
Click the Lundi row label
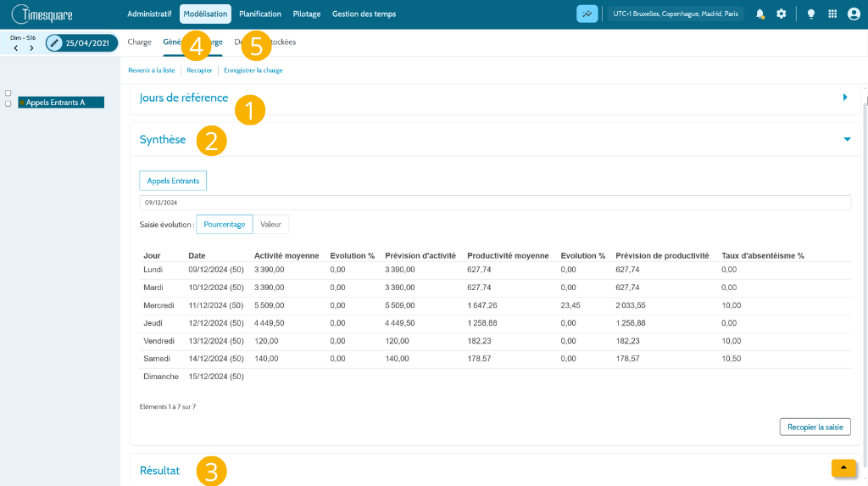[x=153, y=270]
